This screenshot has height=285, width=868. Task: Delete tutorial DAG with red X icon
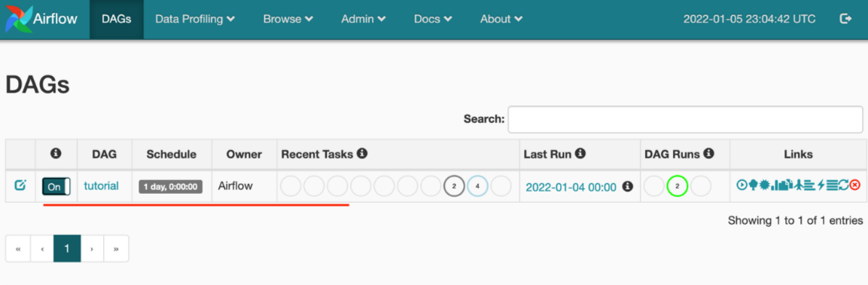click(854, 185)
